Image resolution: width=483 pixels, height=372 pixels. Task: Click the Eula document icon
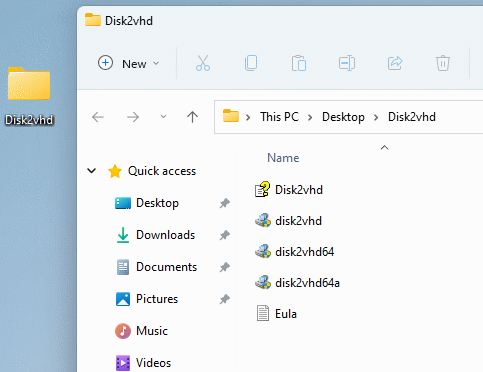coord(263,313)
